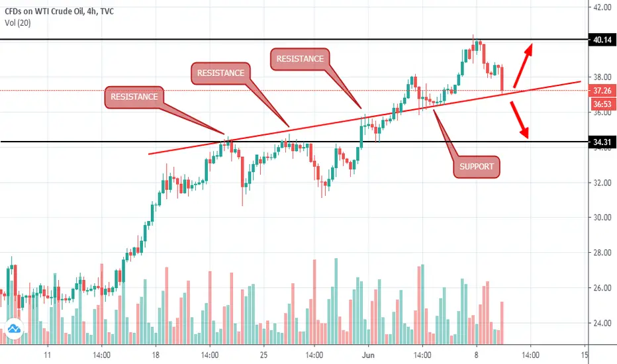Image resolution: width=617 pixels, height=364 pixels.
Task: Click the 40.14 price level label
Action: [602, 40]
